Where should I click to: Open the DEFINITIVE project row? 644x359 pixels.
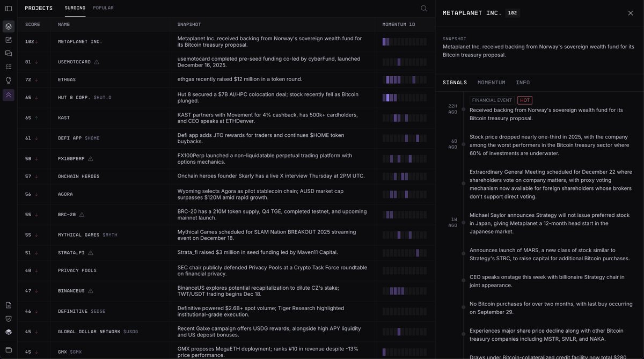point(226,311)
